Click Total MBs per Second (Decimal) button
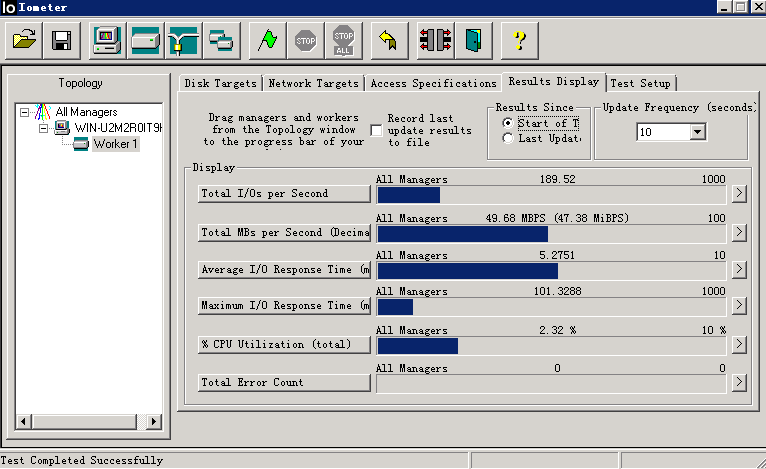766x469 pixels. coord(284,232)
